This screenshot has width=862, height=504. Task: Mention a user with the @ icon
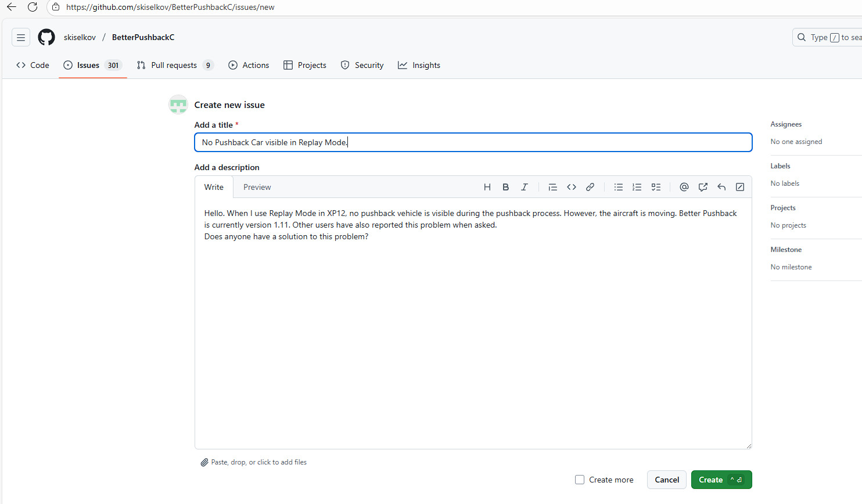[684, 187]
